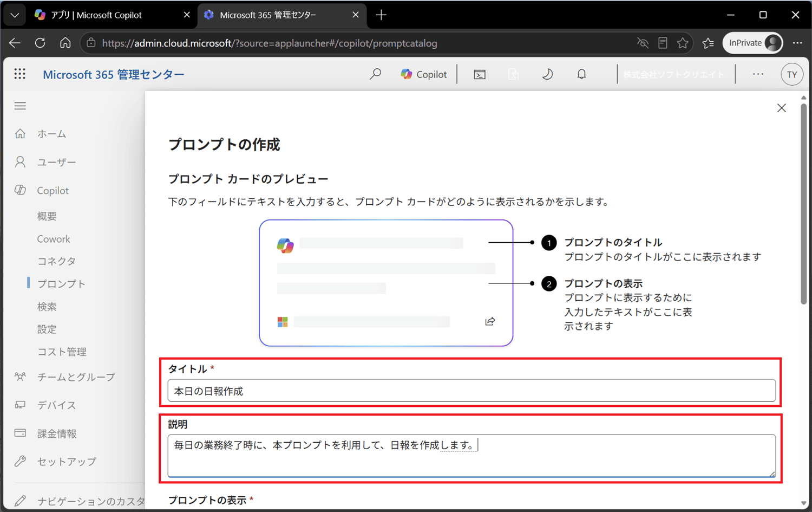The image size is (812, 512).
Task: Click the タイトル input field
Action: click(472, 391)
